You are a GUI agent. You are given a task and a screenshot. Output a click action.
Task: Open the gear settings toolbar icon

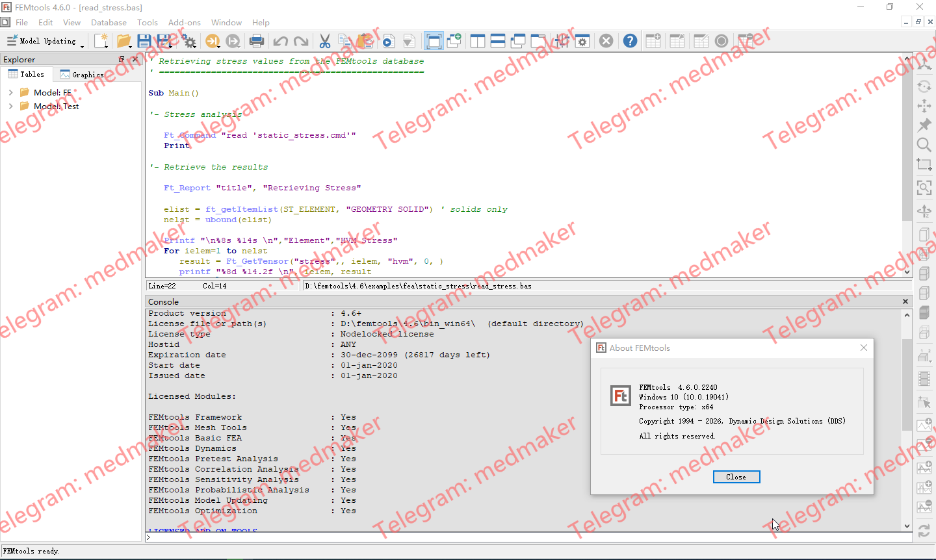189,41
